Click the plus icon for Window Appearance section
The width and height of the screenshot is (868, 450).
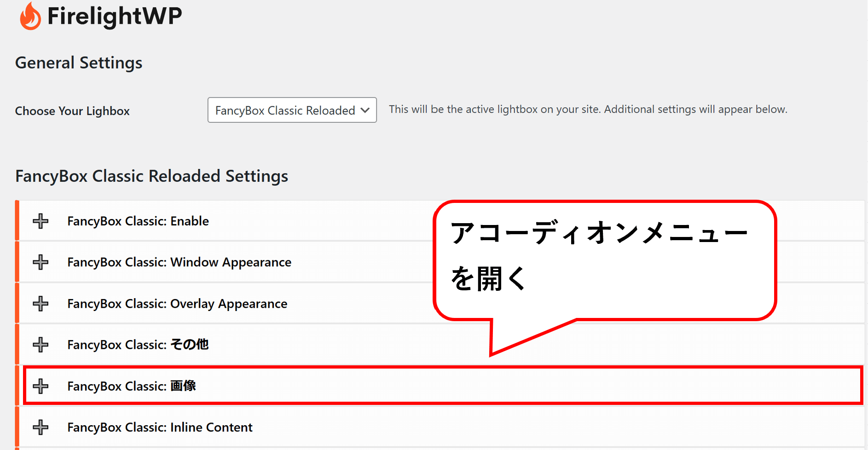[x=41, y=262]
